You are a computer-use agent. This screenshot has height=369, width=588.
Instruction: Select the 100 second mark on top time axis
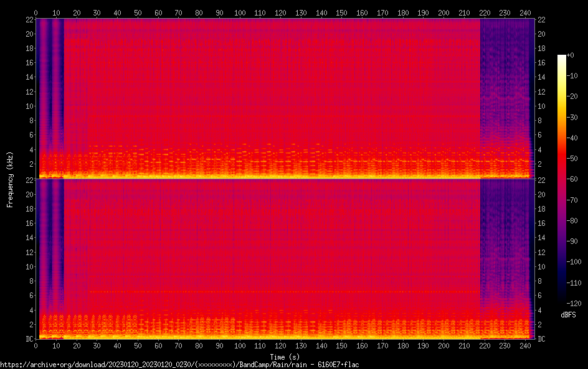[240, 12]
